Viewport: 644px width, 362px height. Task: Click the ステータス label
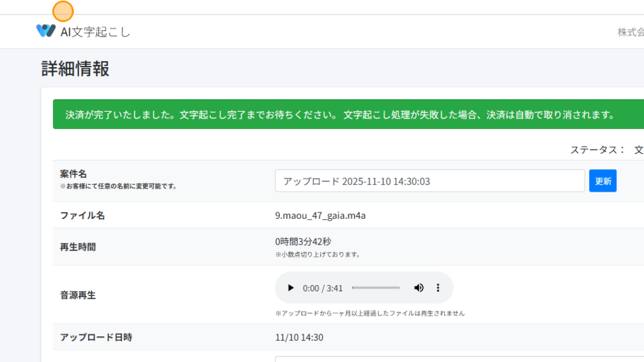coord(597,150)
